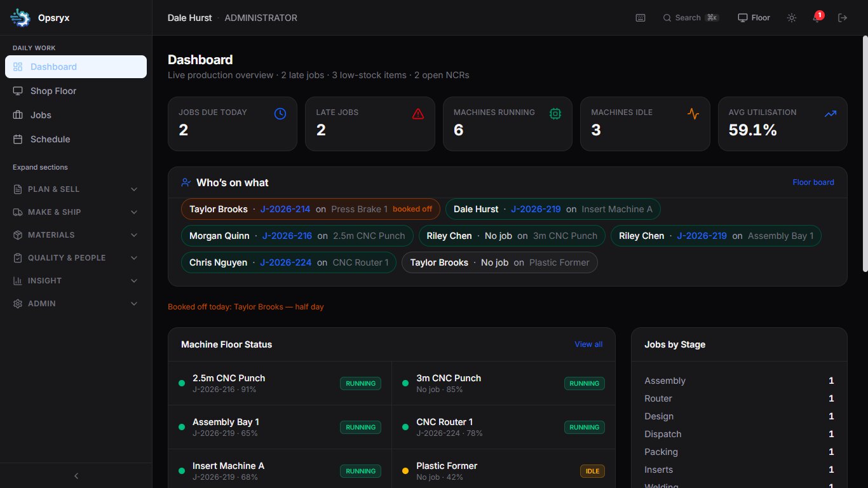Expand the Quality & People section chevron

click(134, 258)
